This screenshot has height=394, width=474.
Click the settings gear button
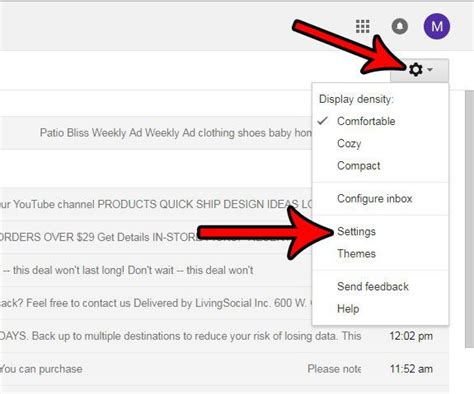coord(419,70)
